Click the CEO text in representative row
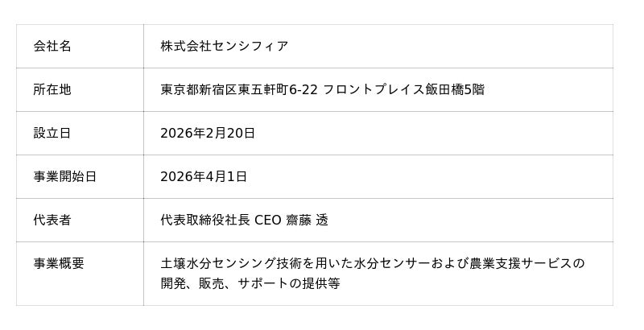Viewport: 644px width, 330px height. [268, 220]
